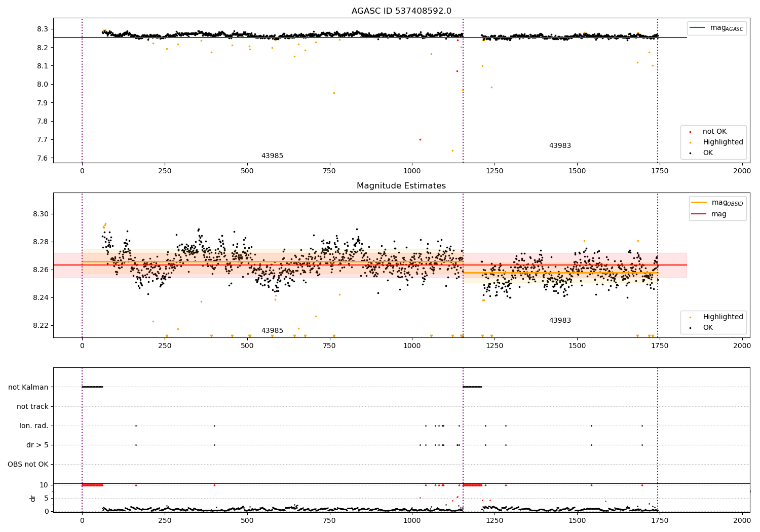The image size is (760, 532).
Task: Click the 1250 x-axis tick in middle plot
Action: point(495,346)
